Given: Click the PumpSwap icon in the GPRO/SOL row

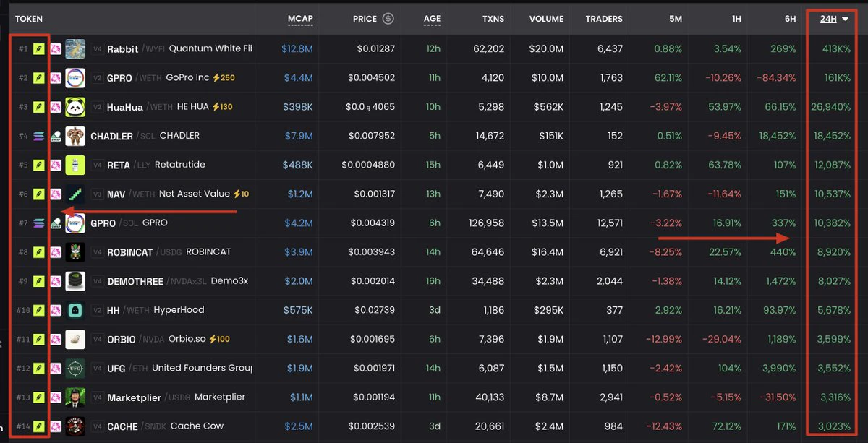Looking at the screenshot, I should click(x=56, y=223).
